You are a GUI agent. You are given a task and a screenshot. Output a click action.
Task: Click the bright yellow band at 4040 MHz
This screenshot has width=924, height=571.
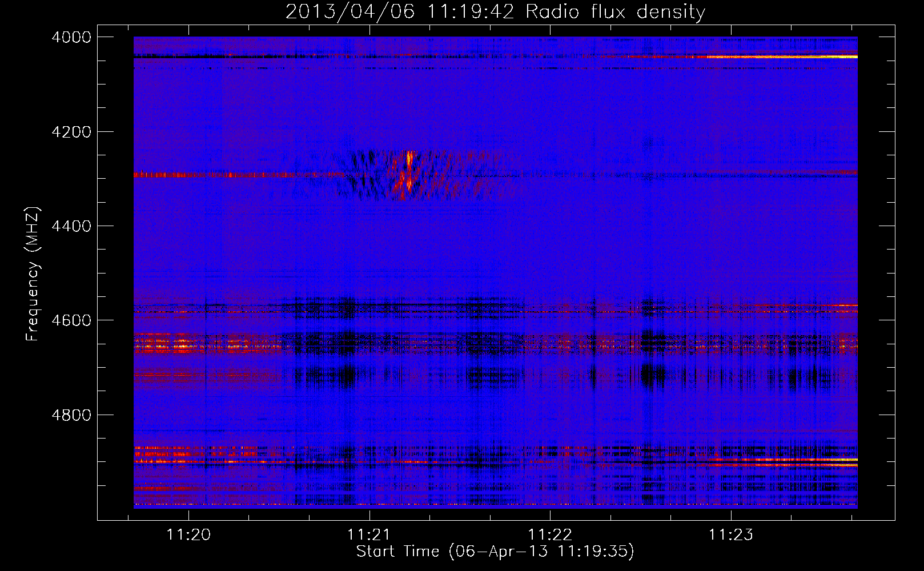tap(782, 57)
